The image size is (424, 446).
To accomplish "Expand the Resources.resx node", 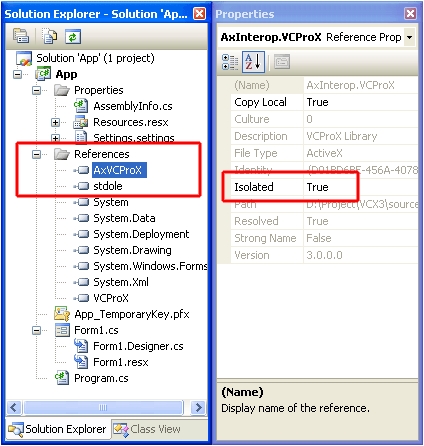I will pos(55,122).
